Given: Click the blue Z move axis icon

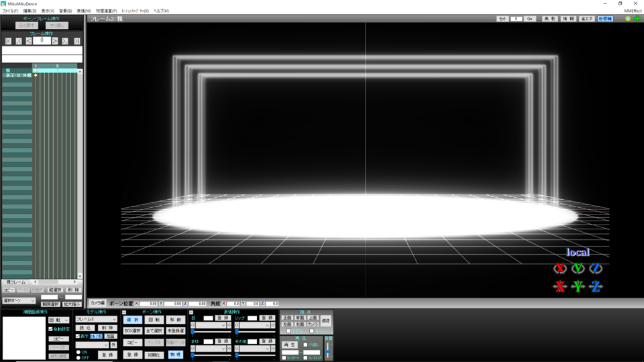Looking at the screenshot, I should (596, 286).
